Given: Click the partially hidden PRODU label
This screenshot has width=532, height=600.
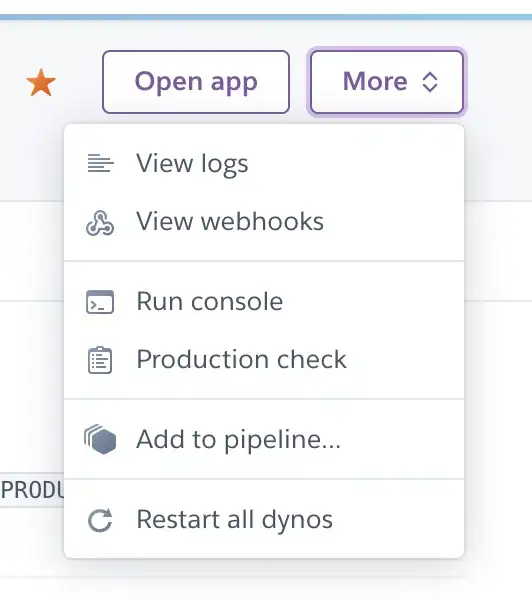Looking at the screenshot, I should 32,490.
